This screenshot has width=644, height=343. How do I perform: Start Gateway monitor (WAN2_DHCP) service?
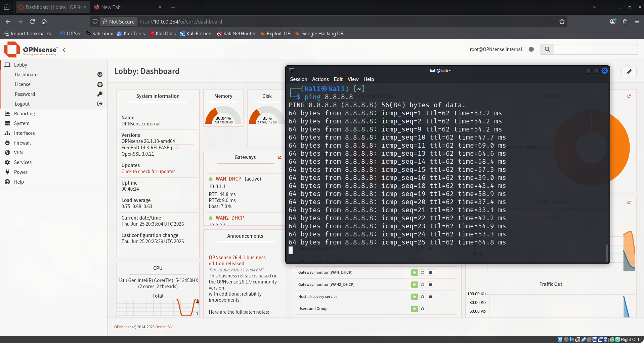tap(415, 284)
